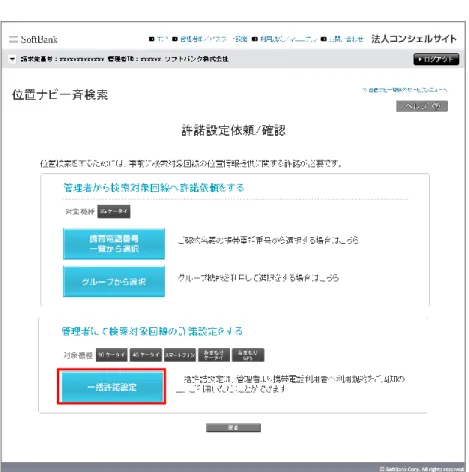Click the gray 戻る button
The height and width of the screenshot is (472, 469).
233,428
